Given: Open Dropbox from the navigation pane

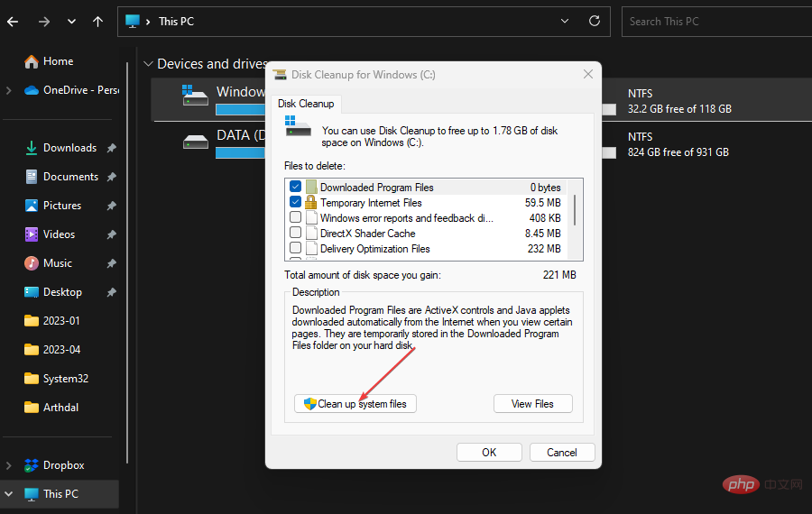Looking at the screenshot, I should [63, 465].
